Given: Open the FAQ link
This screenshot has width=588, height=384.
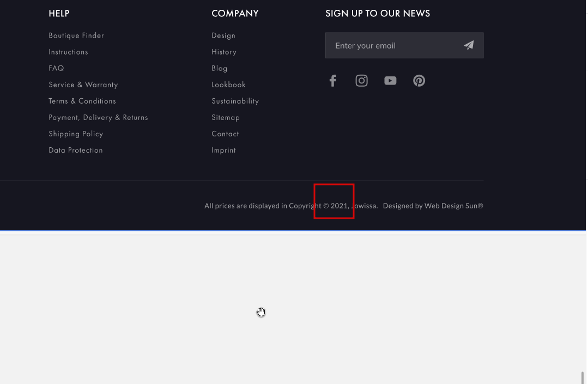Looking at the screenshot, I should [56, 68].
